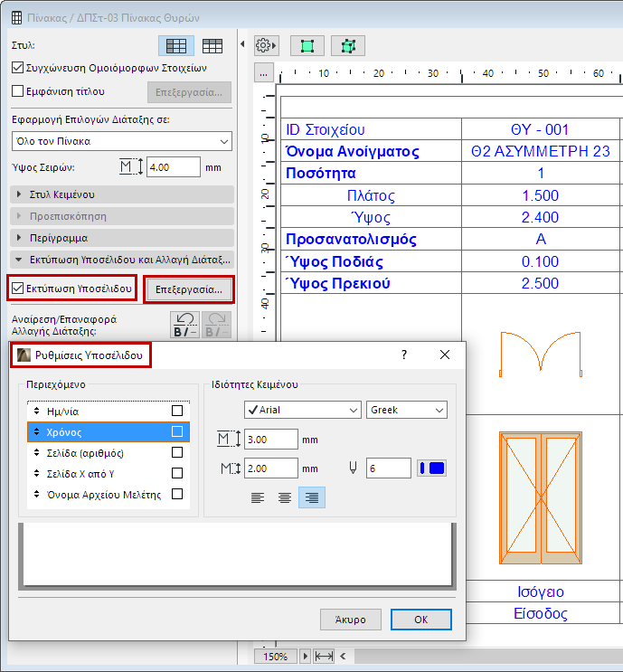
Task: Select the Όνομα Αρχείου Μελέτης list row
Action: tap(109, 494)
